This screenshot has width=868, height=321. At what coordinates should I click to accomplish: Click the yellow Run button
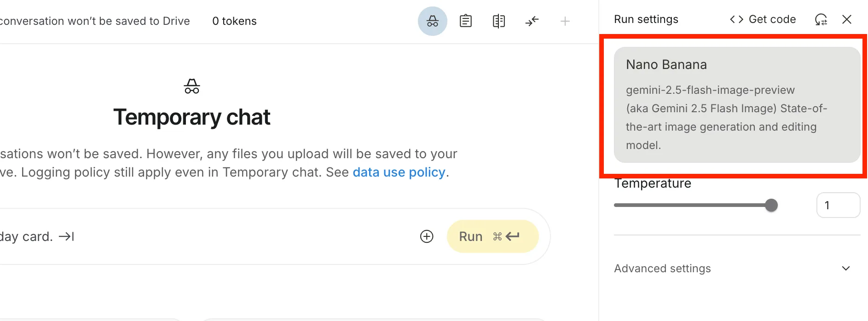click(x=492, y=236)
